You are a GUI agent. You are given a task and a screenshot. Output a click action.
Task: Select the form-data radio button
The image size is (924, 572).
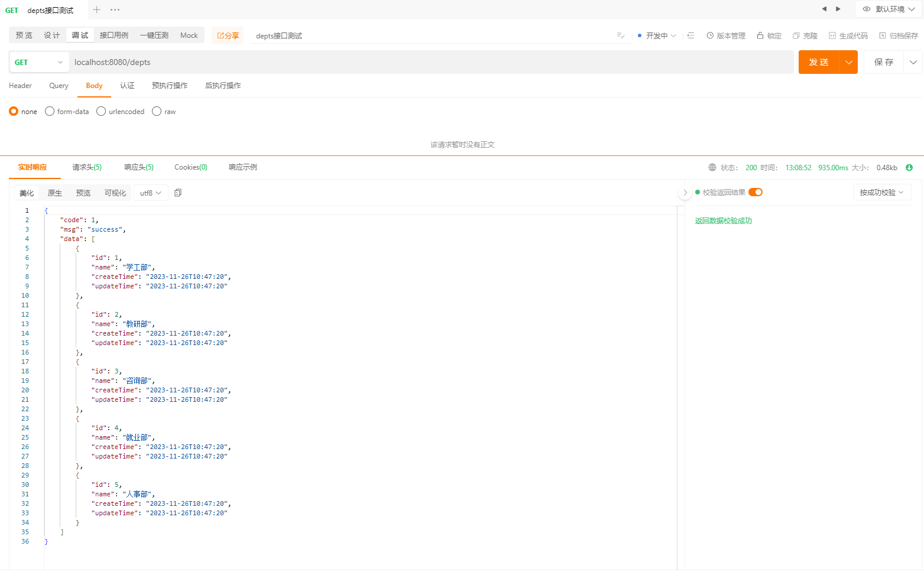click(49, 111)
